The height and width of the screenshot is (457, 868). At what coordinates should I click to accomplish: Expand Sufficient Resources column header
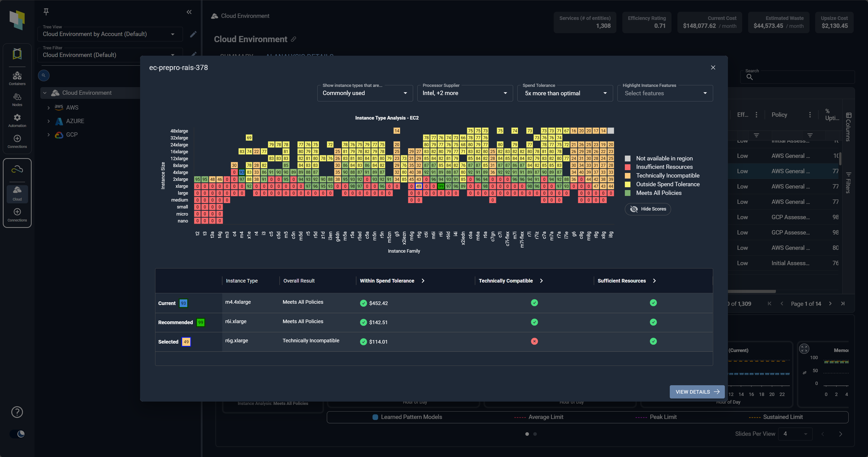654,280
